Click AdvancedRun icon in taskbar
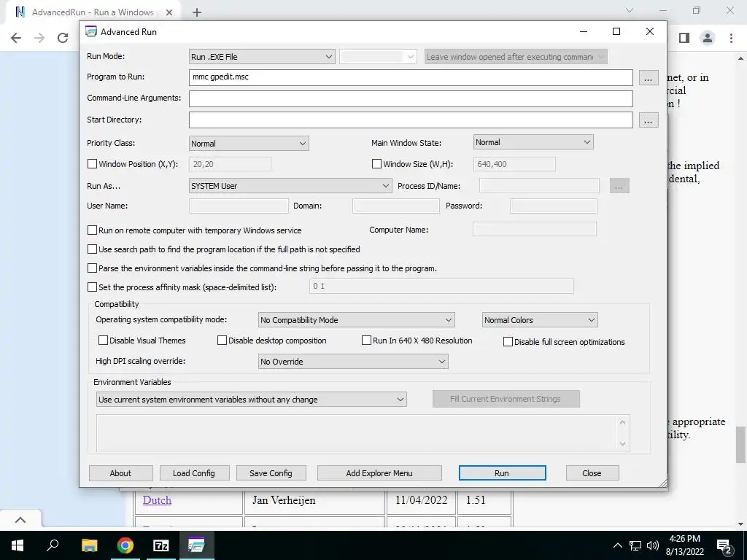747x560 pixels. [x=196, y=545]
